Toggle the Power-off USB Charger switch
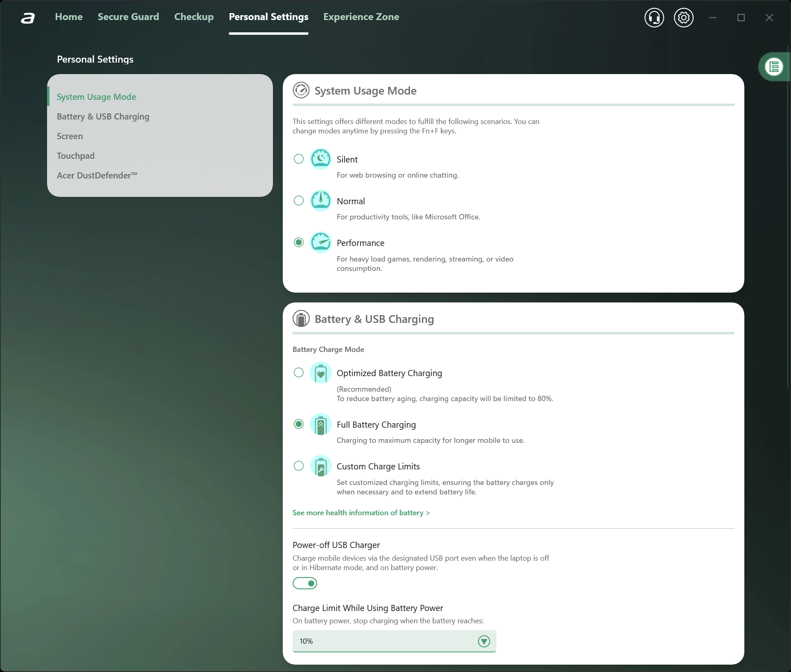This screenshot has height=672, width=791. tap(305, 583)
